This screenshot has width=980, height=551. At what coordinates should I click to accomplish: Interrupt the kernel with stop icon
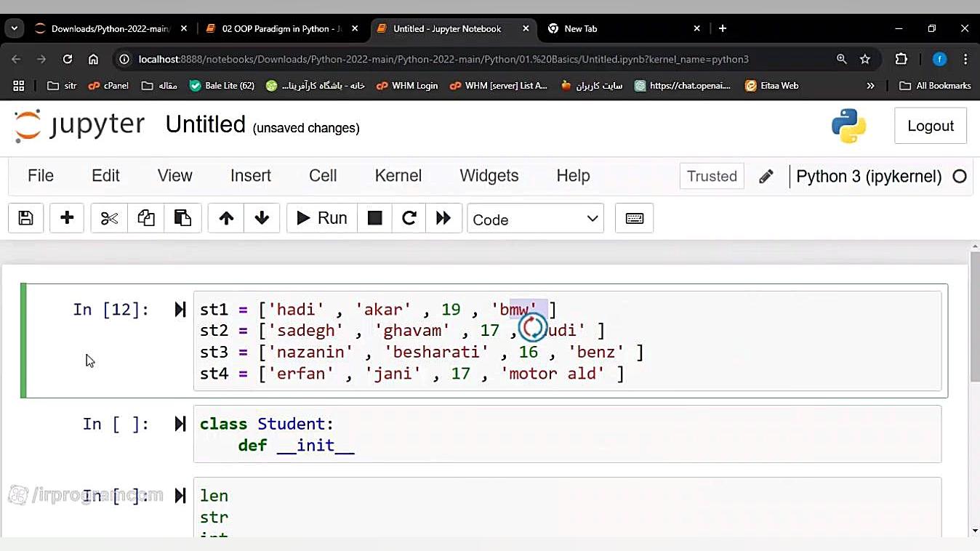click(x=375, y=218)
